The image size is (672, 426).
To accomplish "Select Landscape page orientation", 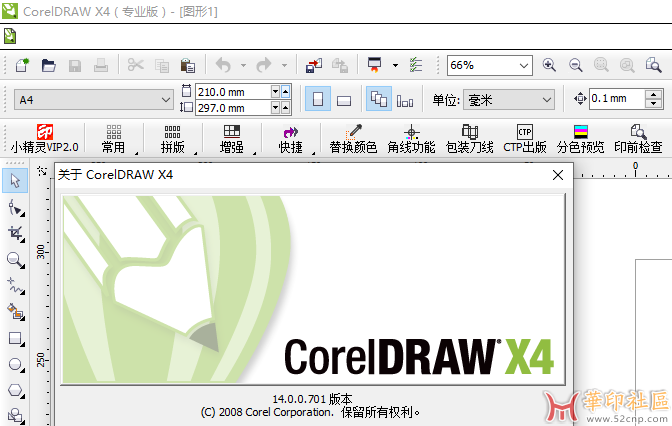I will tap(344, 100).
